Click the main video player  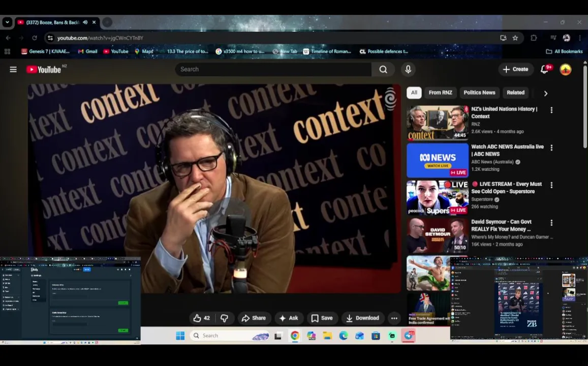click(x=214, y=189)
